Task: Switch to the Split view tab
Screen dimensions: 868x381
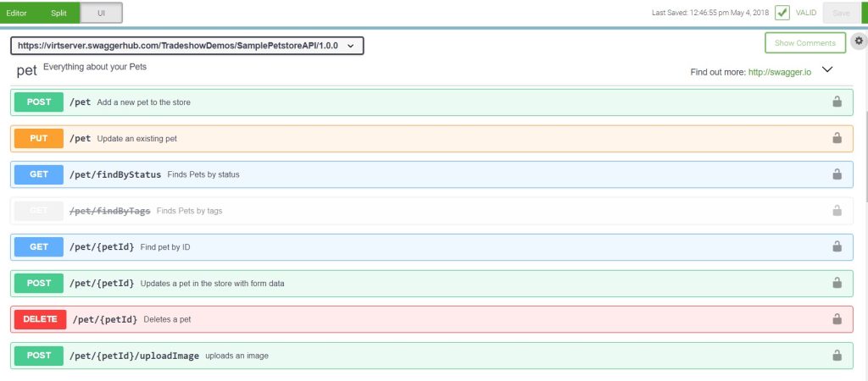Action: click(x=58, y=13)
